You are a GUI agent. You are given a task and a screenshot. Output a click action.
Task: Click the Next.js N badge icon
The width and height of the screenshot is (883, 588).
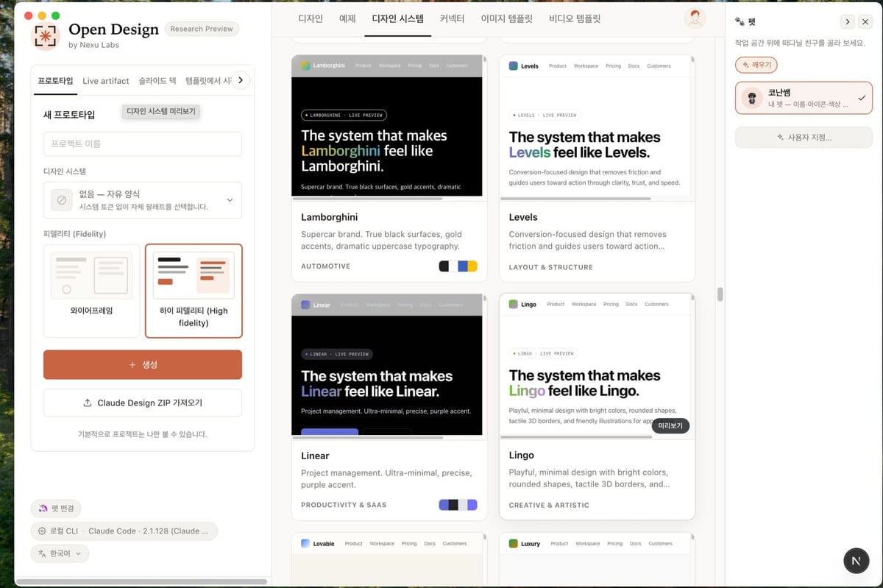856,561
